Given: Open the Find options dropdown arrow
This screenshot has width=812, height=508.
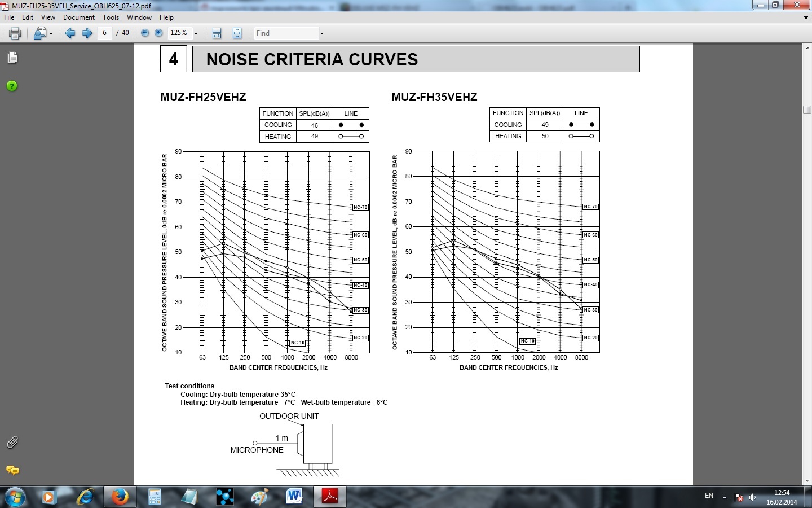Looking at the screenshot, I should (x=322, y=33).
